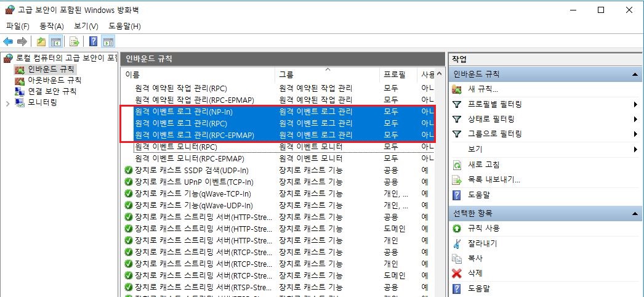Click green check icon of qWave-TCP-In rule
644x297 pixels.
(x=129, y=193)
